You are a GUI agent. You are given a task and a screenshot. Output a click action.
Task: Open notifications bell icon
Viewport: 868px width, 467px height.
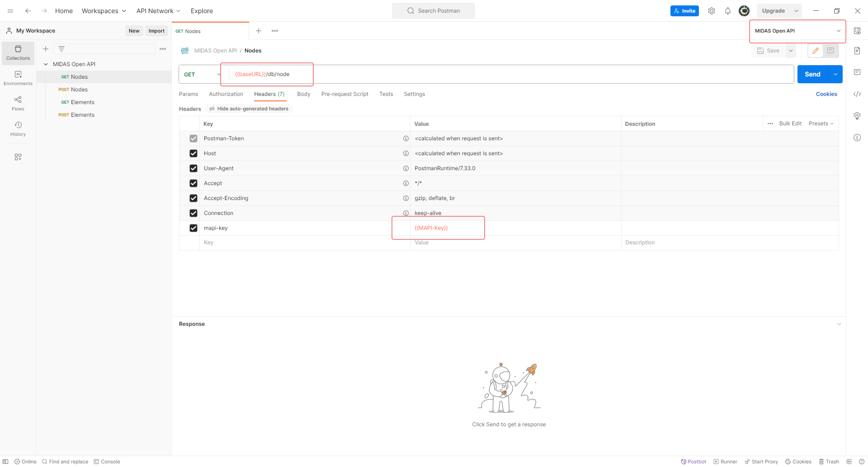(x=728, y=11)
